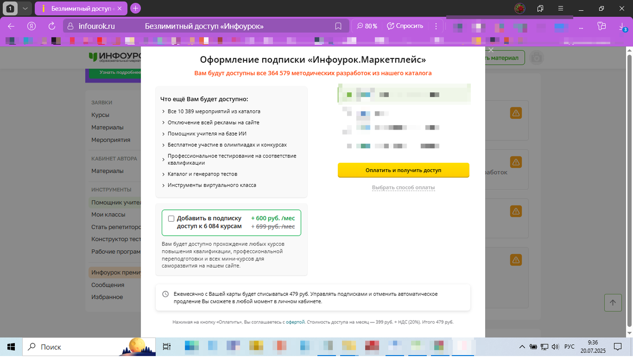The width and height of the screenshot is (633, 364).
Task: Open the Windows notification center
Action: (x=618, y=347)
